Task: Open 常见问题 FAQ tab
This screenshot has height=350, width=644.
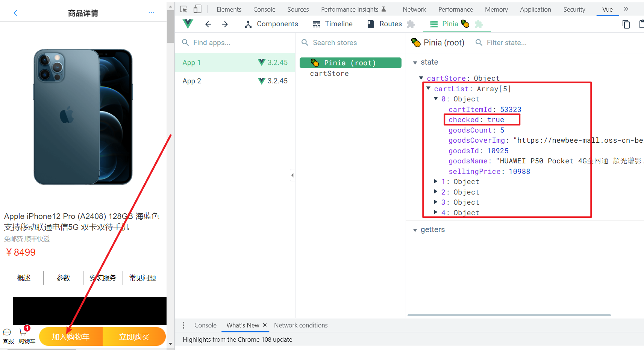Action: (142, 278)
